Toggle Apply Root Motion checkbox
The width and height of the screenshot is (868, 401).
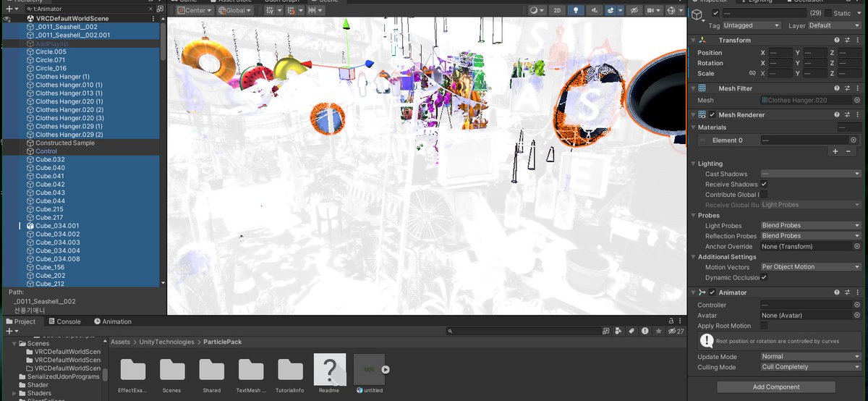(x=764, y=326)
